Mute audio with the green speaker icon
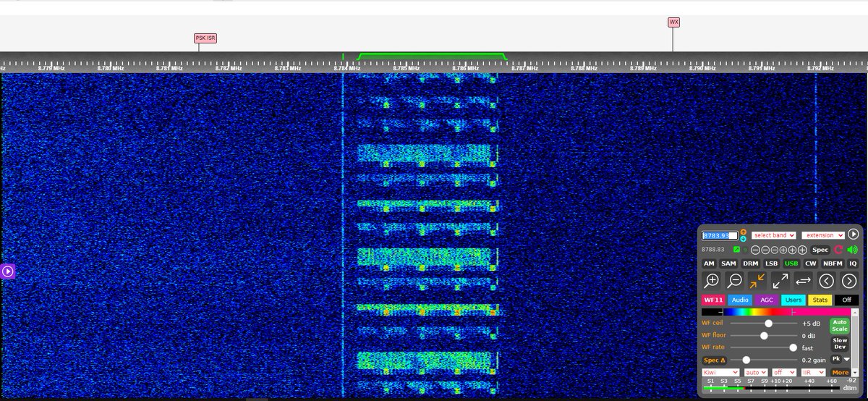 point(852,250)
